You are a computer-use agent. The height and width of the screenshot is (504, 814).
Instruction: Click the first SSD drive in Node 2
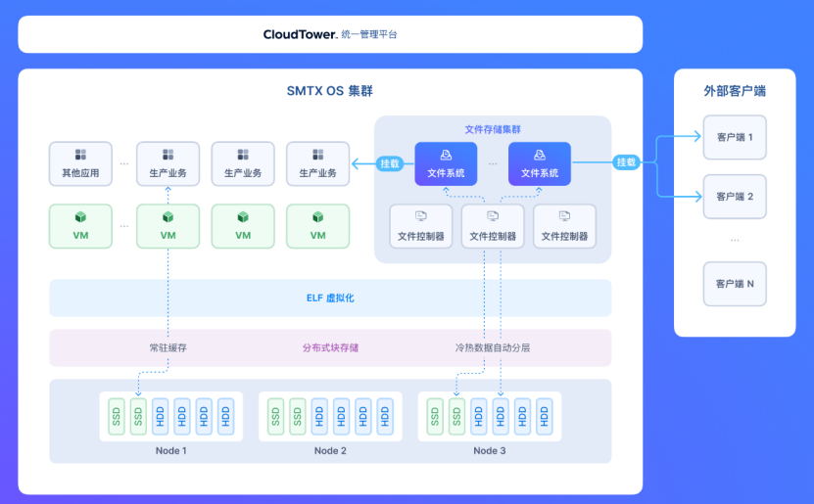click(x=275, y=416)
